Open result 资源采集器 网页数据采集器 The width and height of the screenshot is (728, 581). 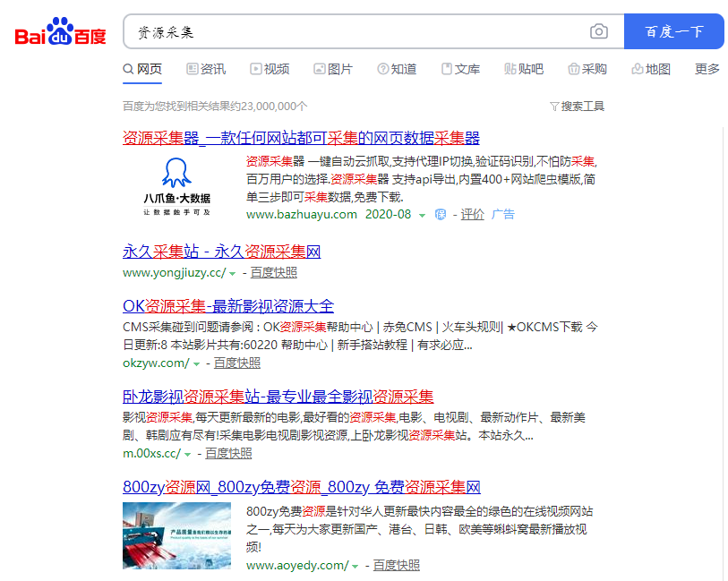[301, 138]
